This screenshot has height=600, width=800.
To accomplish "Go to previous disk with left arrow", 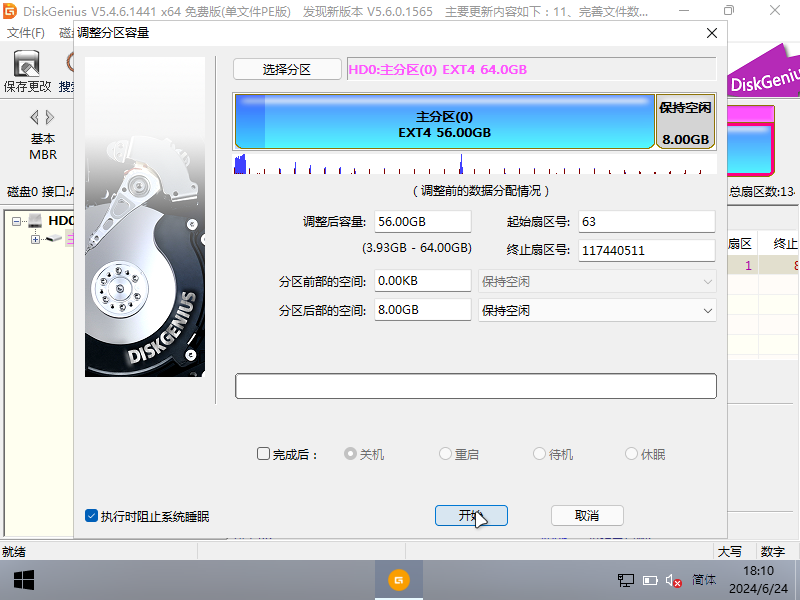I will click(x=34, y=118).
